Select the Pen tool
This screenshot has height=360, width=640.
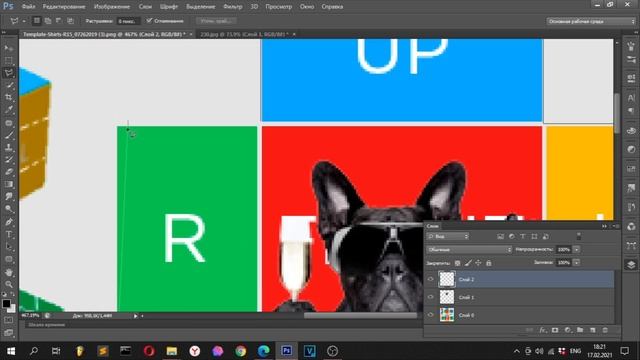(x=9, y=222)
